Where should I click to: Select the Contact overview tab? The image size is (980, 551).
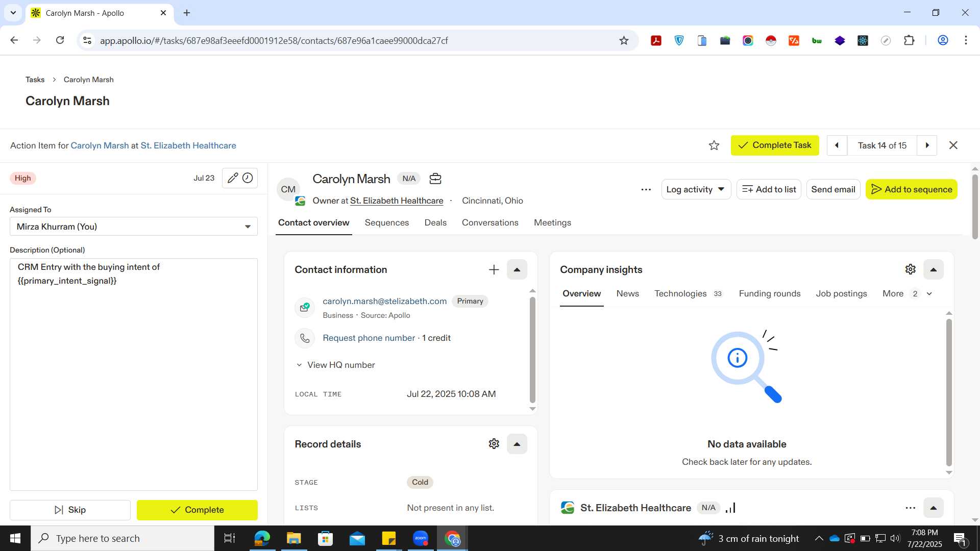point(313,222)
